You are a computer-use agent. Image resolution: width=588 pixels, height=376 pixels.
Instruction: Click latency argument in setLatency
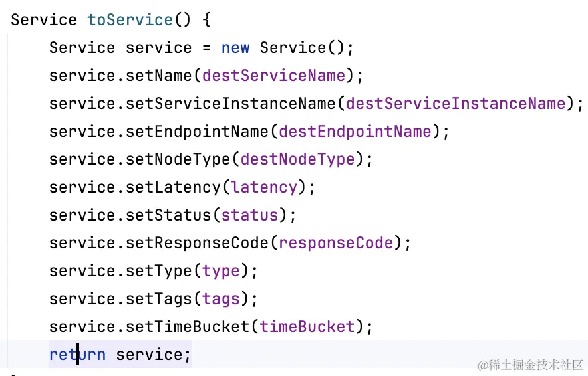tap(264, 187)
